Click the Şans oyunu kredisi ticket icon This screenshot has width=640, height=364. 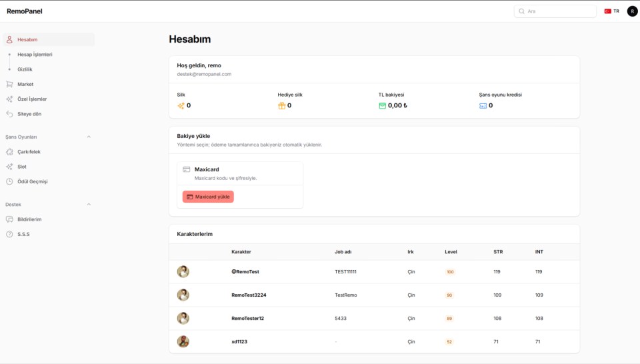(x=483, y=106)
